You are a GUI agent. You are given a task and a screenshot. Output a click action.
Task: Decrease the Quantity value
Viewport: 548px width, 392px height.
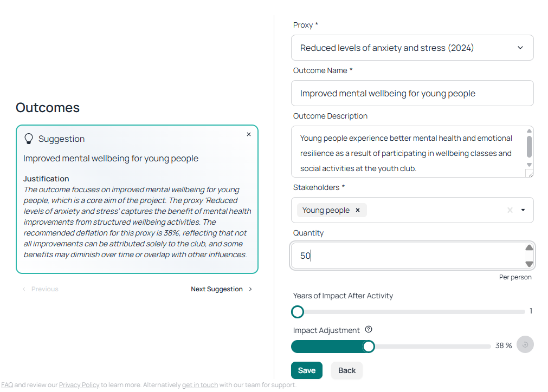[529, 264]
